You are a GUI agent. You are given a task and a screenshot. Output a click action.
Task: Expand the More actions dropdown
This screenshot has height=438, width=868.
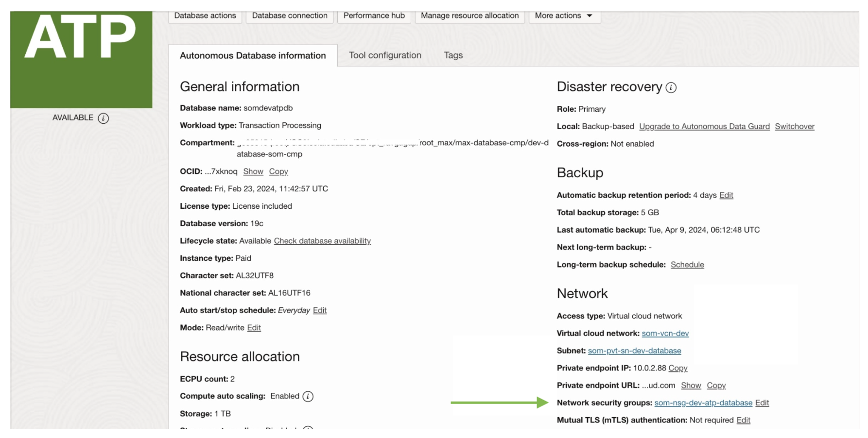point(564,16)
